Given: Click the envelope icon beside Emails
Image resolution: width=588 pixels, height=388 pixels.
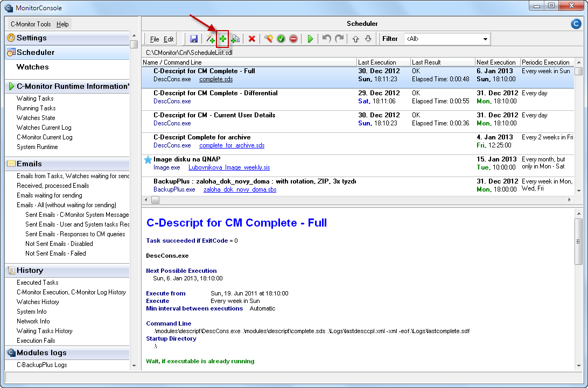Looking at the screenshot, I should [x=11, y=164].
